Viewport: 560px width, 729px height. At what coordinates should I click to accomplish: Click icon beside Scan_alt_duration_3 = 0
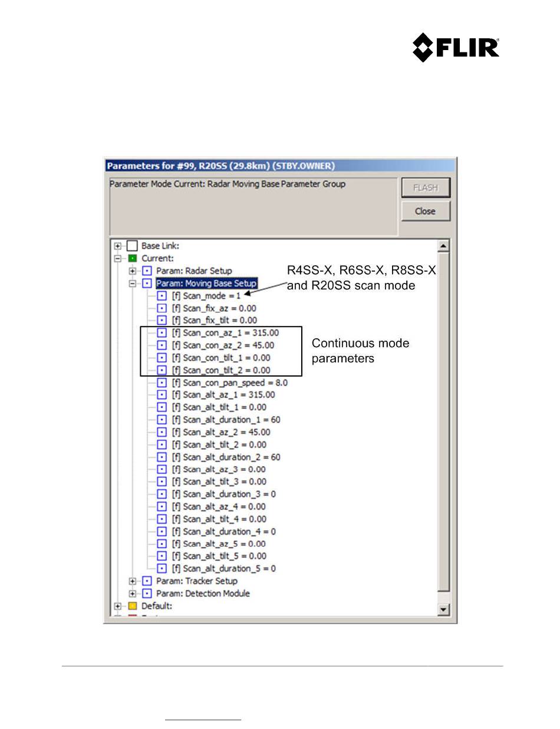tap(162, 494)
